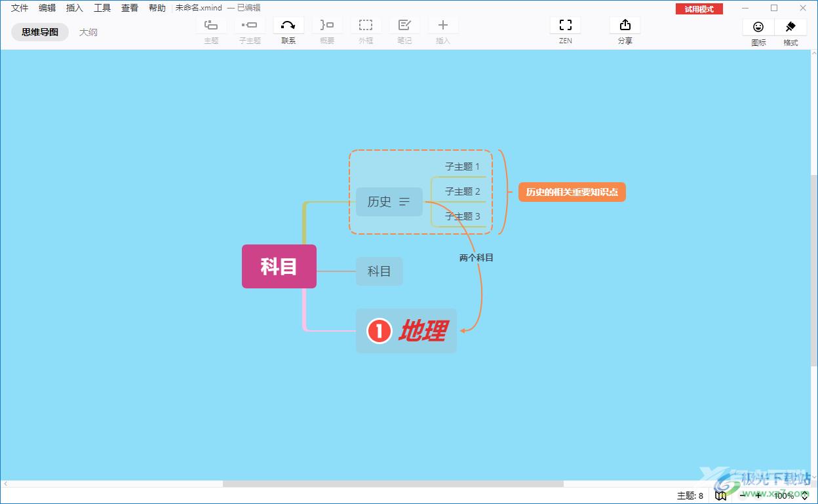818x504 pixels.
Task: Select 子主题 1
Action: pyautogui.click(x=463, y=166)
